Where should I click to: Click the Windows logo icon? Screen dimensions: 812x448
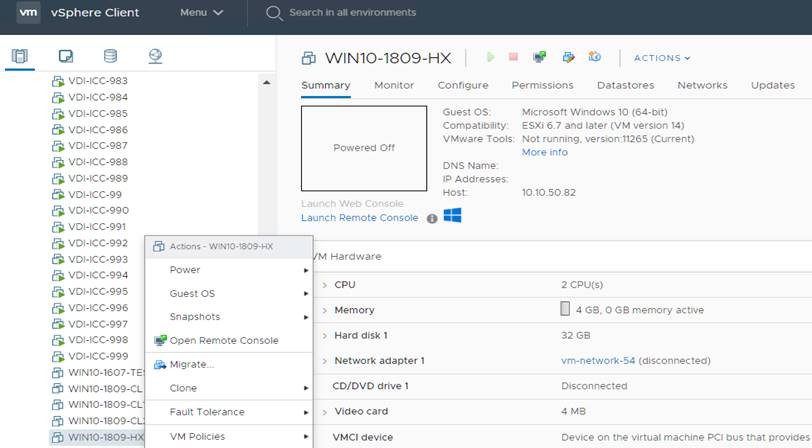coord(453,215)
